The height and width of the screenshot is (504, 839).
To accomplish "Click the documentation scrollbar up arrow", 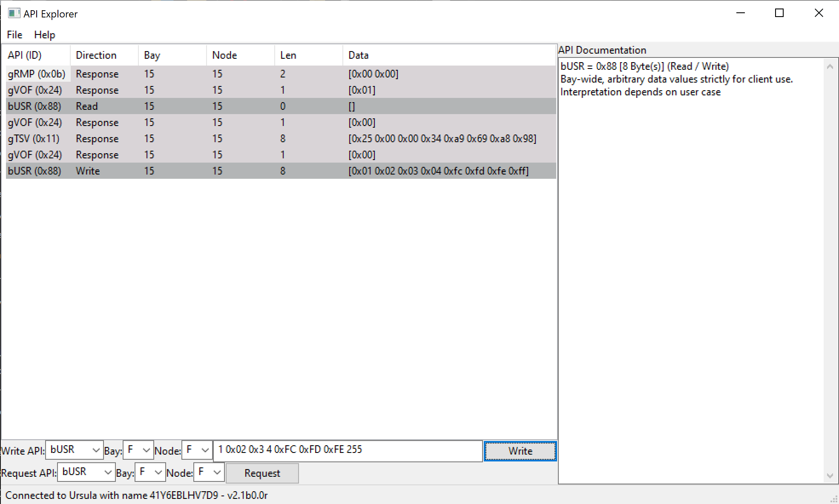I will [x=830, y=67].
